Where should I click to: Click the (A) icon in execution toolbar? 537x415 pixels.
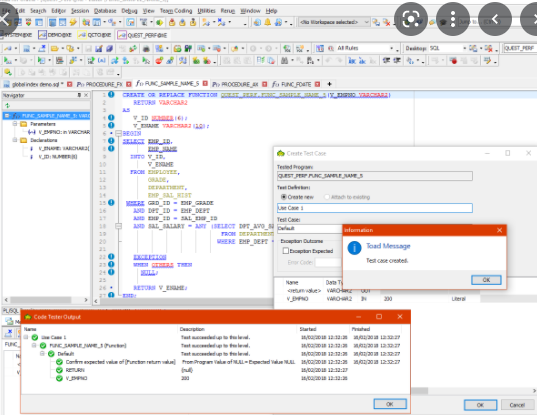(102, 61)
